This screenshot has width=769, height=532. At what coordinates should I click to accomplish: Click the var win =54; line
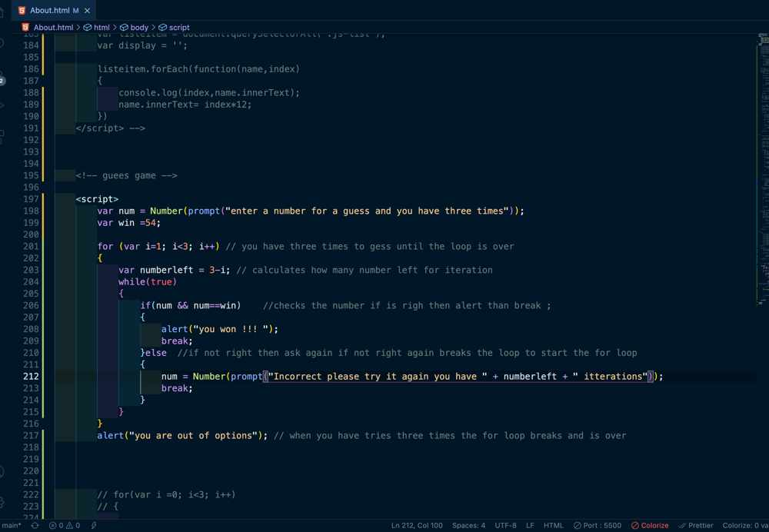(x=129, y=223)
